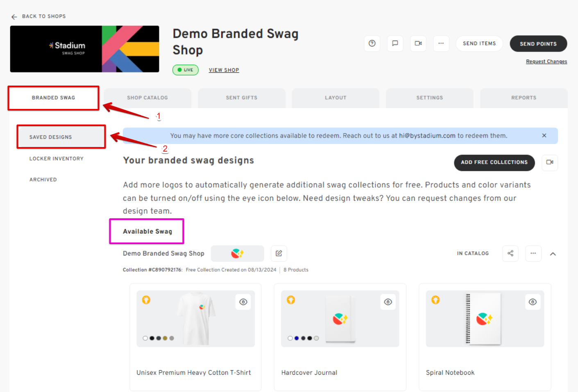This screenshot has width=578, height=392.
Task: Click the green LIVE status badge
Action: click(x=186, y=70)
